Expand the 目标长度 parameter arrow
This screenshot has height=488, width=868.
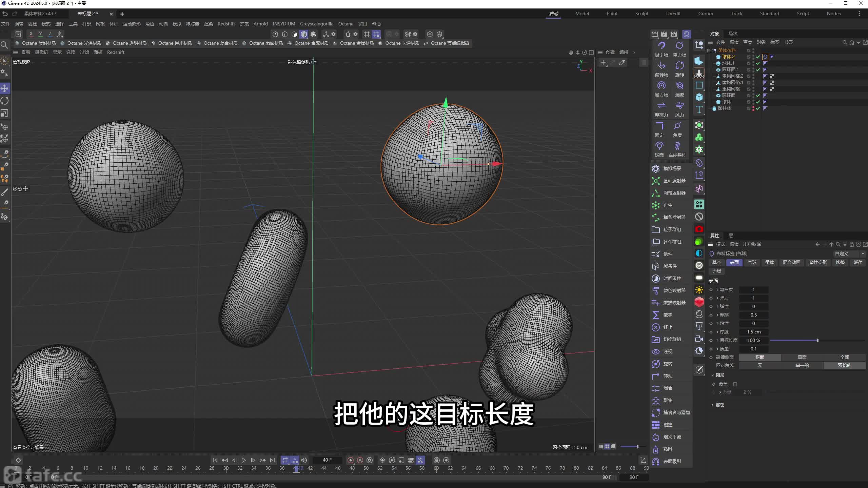[x=717, y=340]
